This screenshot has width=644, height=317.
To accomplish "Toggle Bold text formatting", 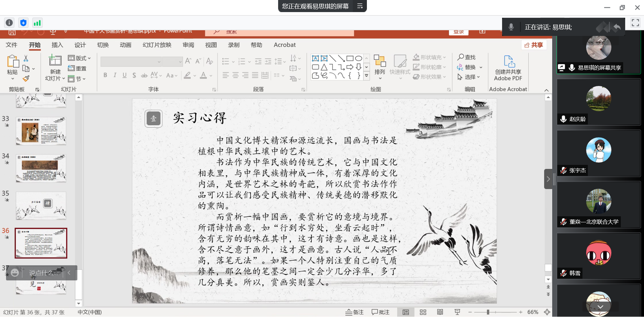I will 105,75.
